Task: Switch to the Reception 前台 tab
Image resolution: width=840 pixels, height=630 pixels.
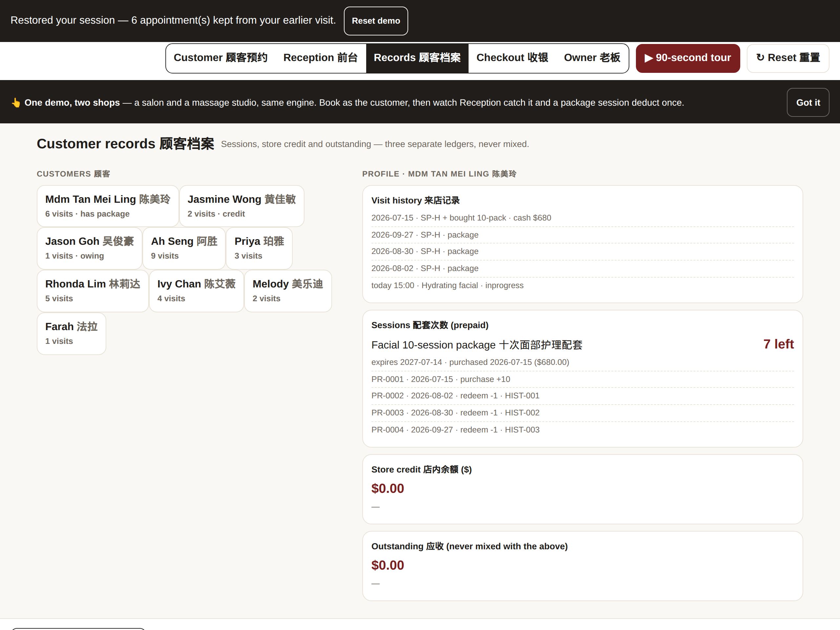Action: point(321,58)
